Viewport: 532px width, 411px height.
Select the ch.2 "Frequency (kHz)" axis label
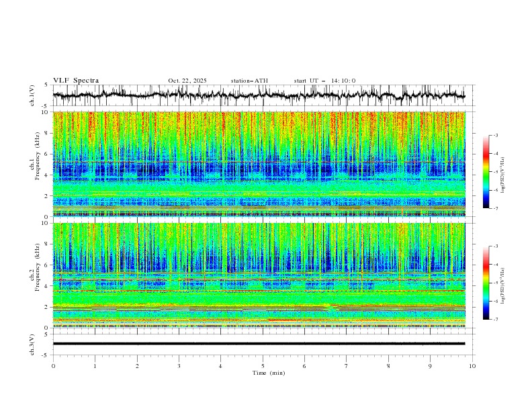[38, 267]
